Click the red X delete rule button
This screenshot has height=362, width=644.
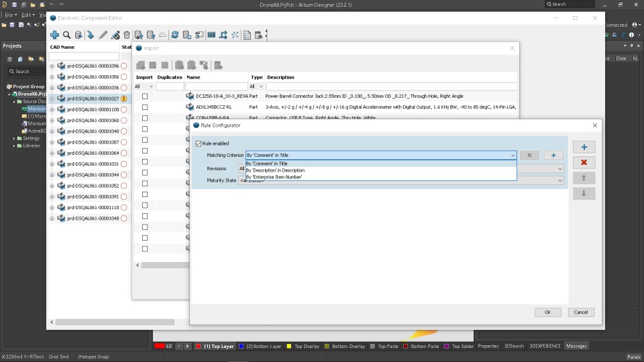pyautogui.click(x=584, y=162)
